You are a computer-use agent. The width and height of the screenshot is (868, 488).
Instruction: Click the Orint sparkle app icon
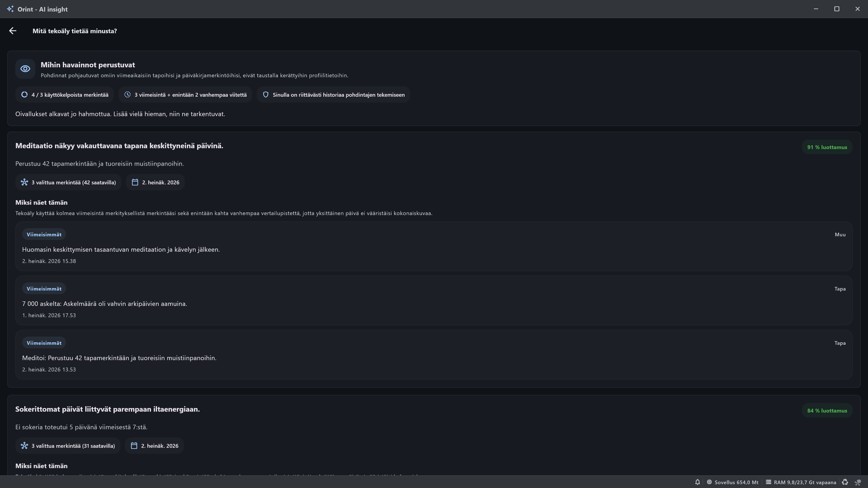(10, 9)
